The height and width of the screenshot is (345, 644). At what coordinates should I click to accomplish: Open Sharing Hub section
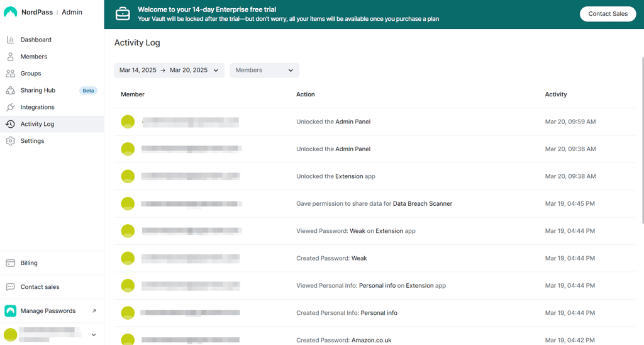(x=52, y=91)
